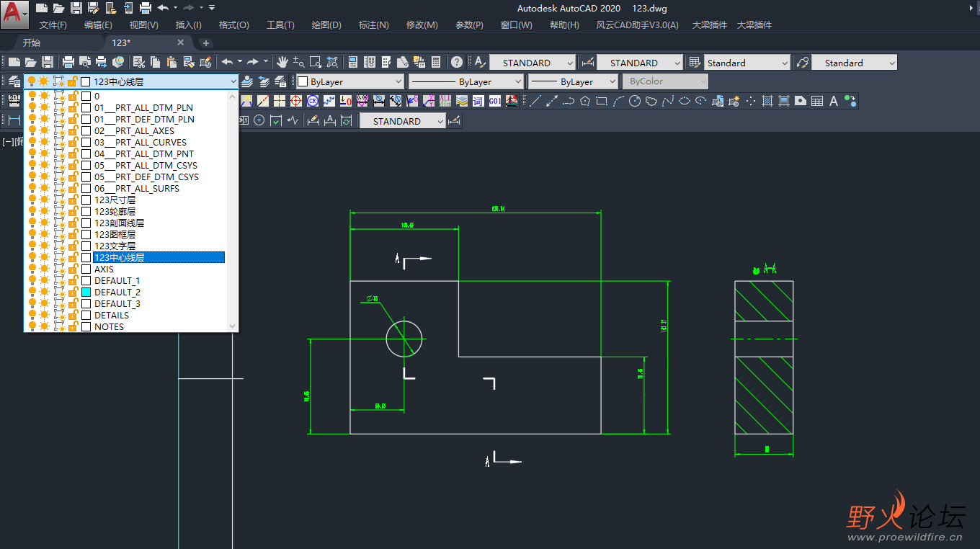Select the Revision Cloud tool
The image size is (980, 549).
coord(651,101)
